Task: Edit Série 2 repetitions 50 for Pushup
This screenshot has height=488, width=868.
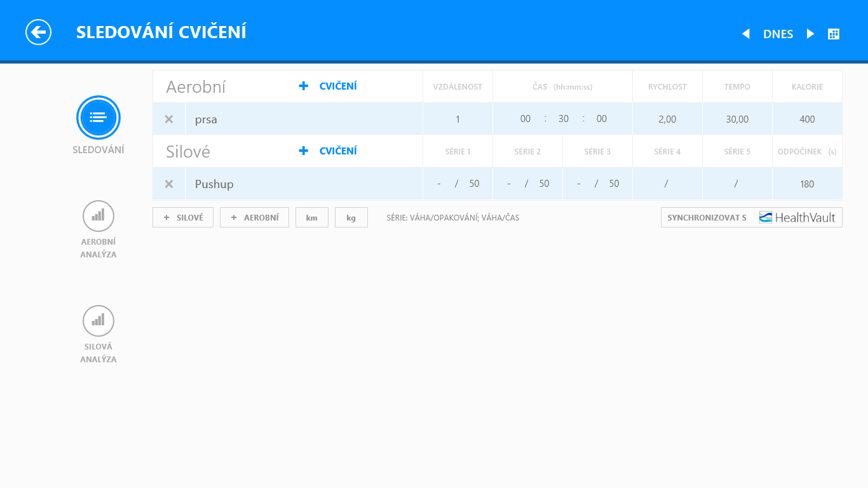Action: click(545, 184)
